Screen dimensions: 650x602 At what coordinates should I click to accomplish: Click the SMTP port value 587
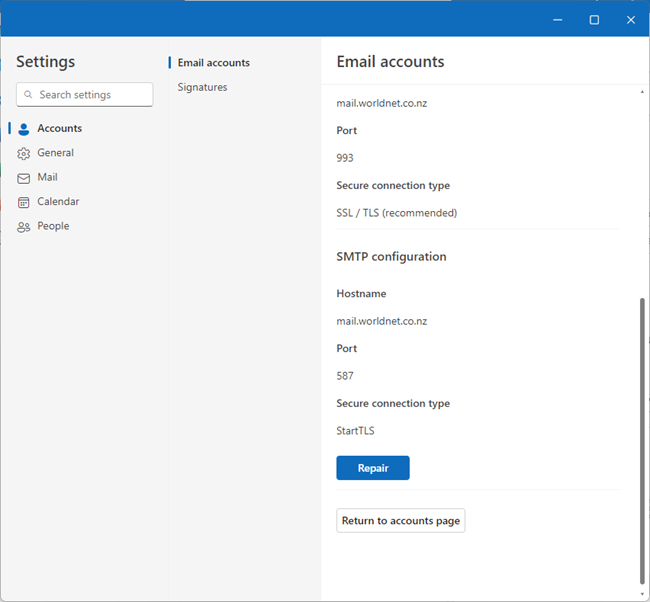[345, 376]
